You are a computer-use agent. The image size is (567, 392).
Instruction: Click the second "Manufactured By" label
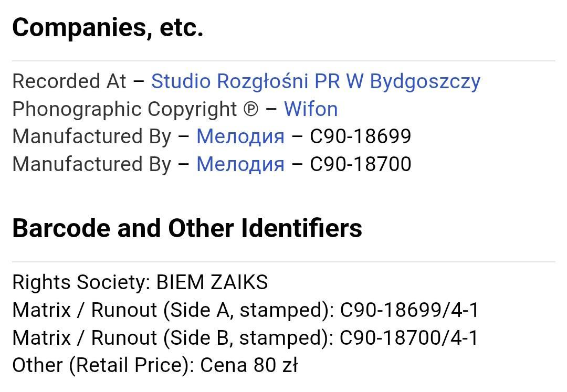point(91,164)
